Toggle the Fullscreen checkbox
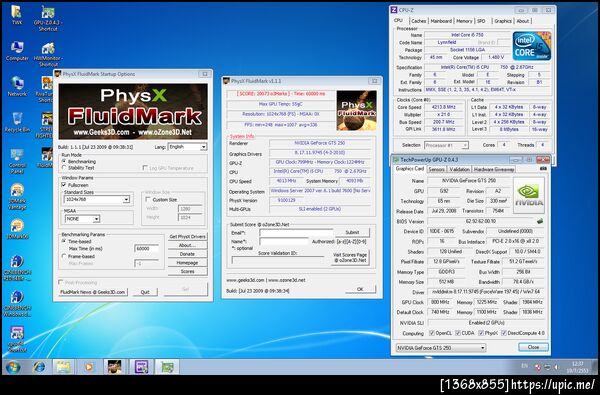 tap(64, 184)
